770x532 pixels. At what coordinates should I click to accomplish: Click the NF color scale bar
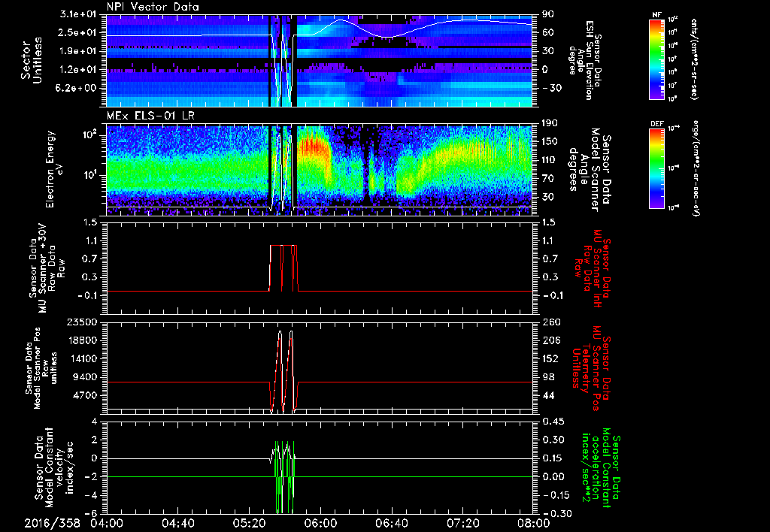tap(656, 61)
